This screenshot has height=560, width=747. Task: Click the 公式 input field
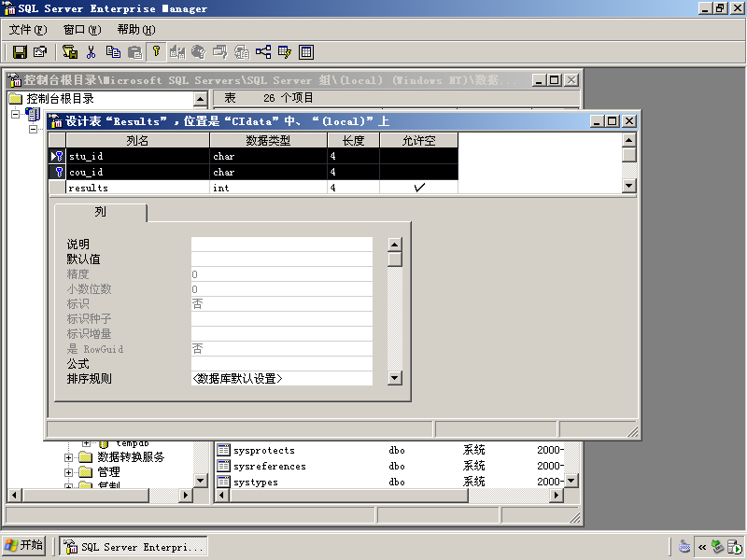tap(282, 364)
